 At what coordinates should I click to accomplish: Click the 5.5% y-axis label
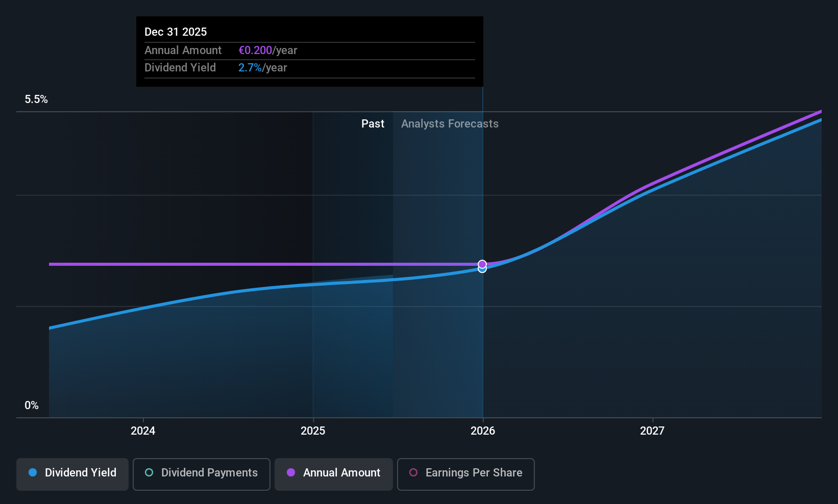pos(36,99)
